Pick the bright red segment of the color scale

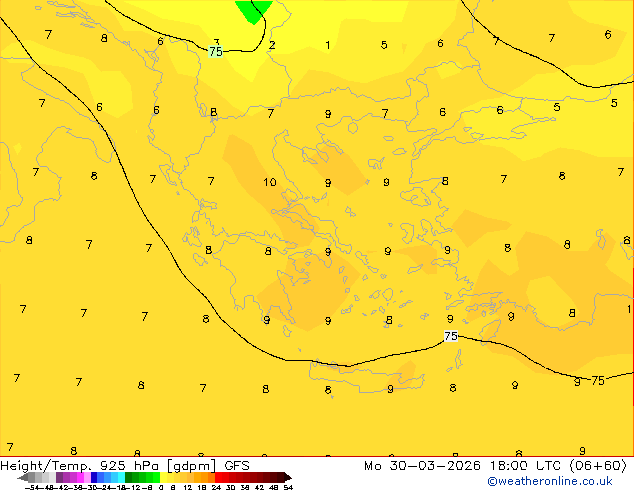[x=218, y=477]
